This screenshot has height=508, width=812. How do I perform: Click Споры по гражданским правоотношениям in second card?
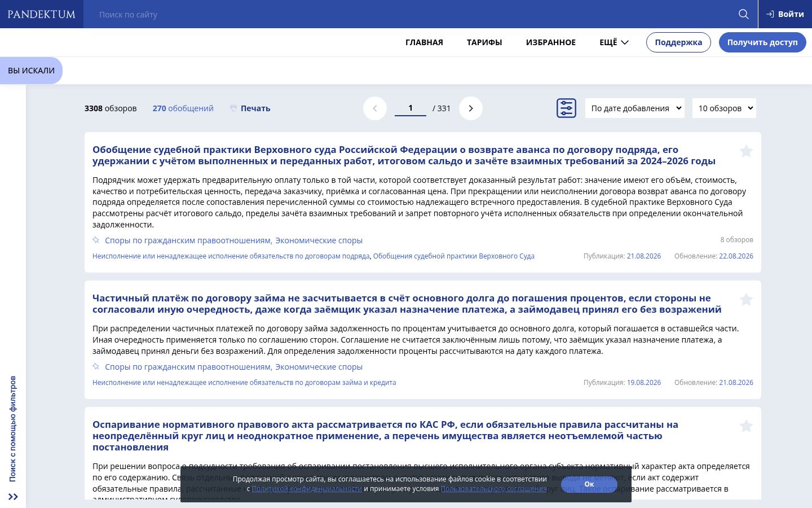[188, 367]
